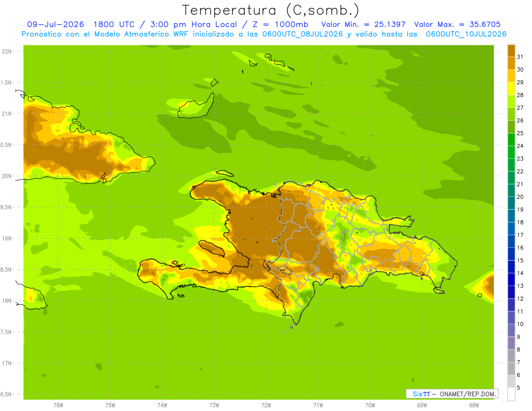The image size is (532, 411).
Task: Click longitude label "73W"
Action: 214,405
